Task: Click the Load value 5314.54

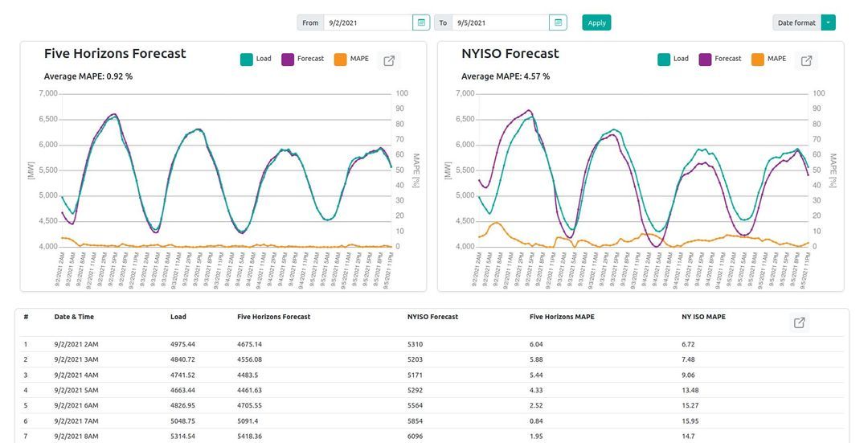Action: coord(182,437)
